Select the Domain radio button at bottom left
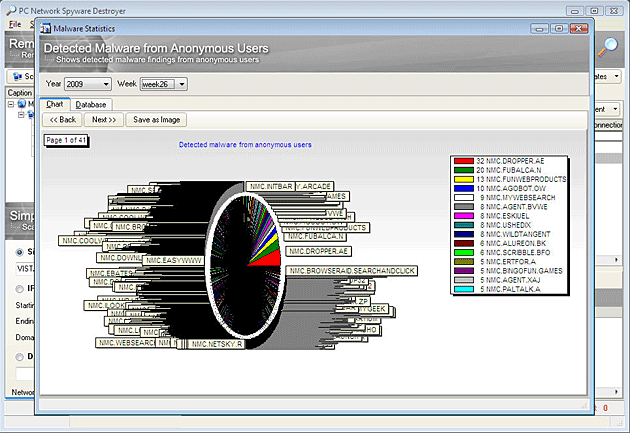Screen dimensions: 630x433 tap(21, 356)
